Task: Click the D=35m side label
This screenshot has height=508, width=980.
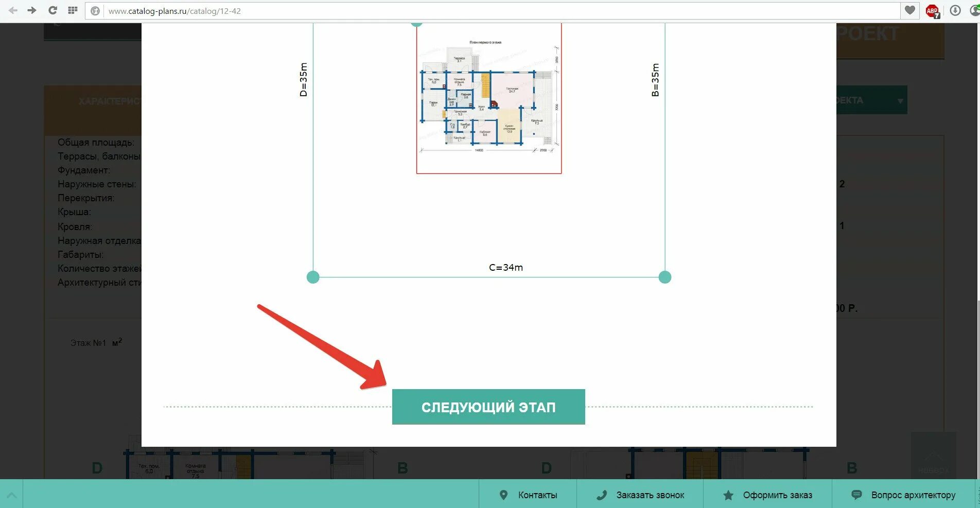Action: click(303, 79)
